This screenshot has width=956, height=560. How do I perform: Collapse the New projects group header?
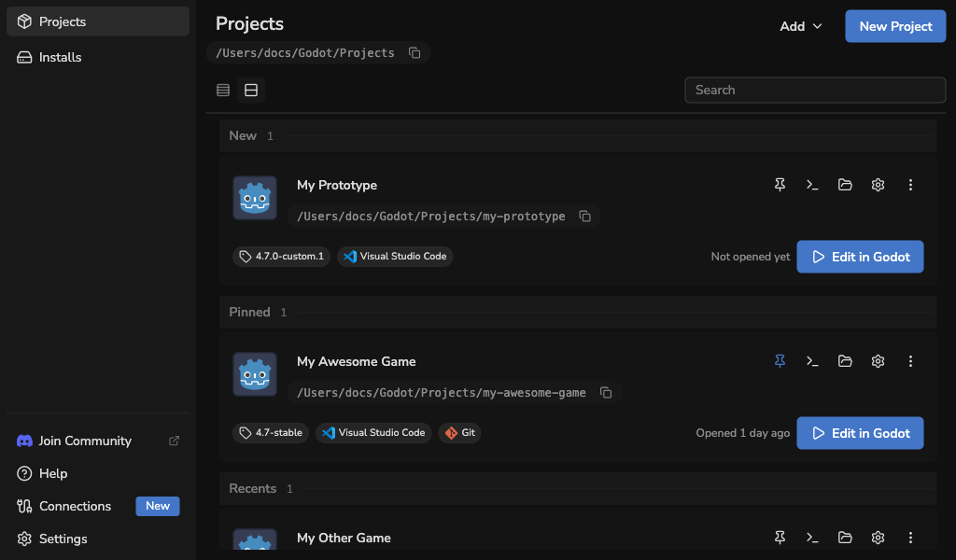(578, 136)
